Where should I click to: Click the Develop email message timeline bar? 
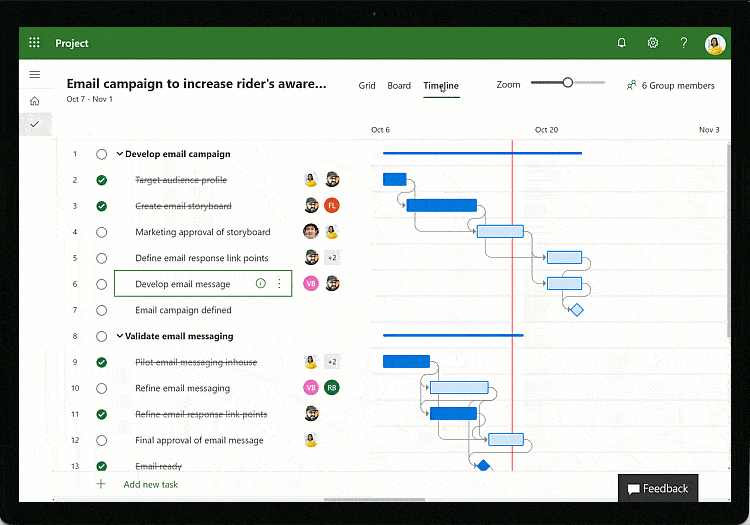pyautogui.click(x=564, y=284)
